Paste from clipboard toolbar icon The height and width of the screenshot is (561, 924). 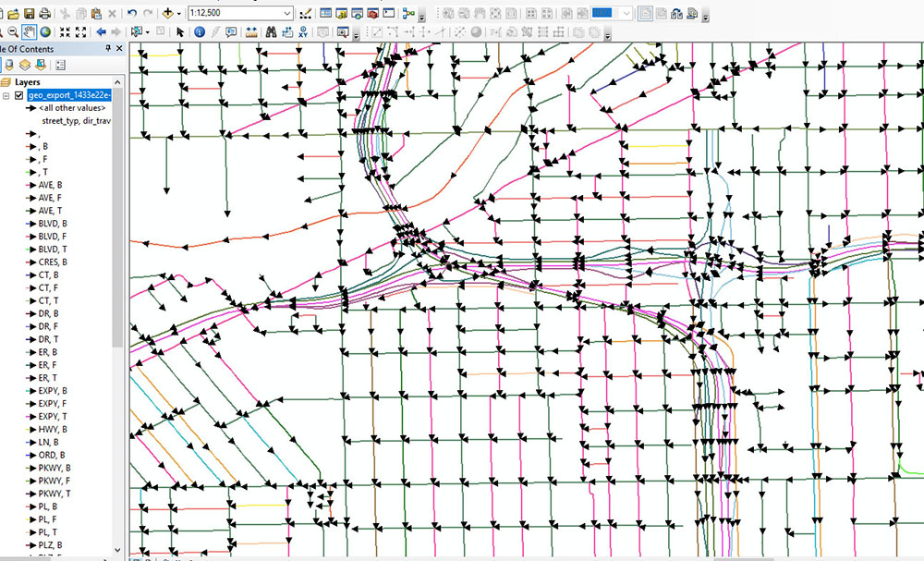(96, 13)
